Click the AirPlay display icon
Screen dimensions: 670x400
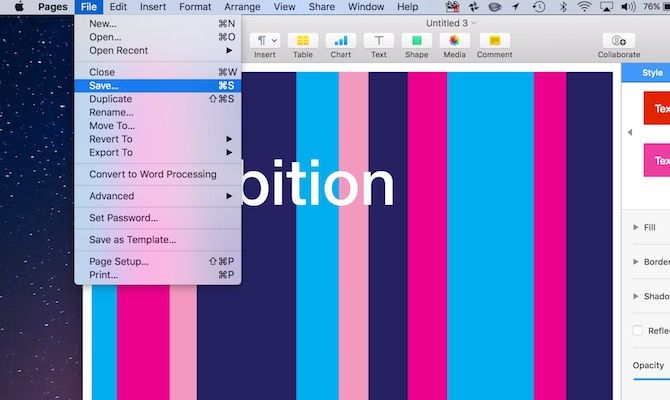point(606,6)
